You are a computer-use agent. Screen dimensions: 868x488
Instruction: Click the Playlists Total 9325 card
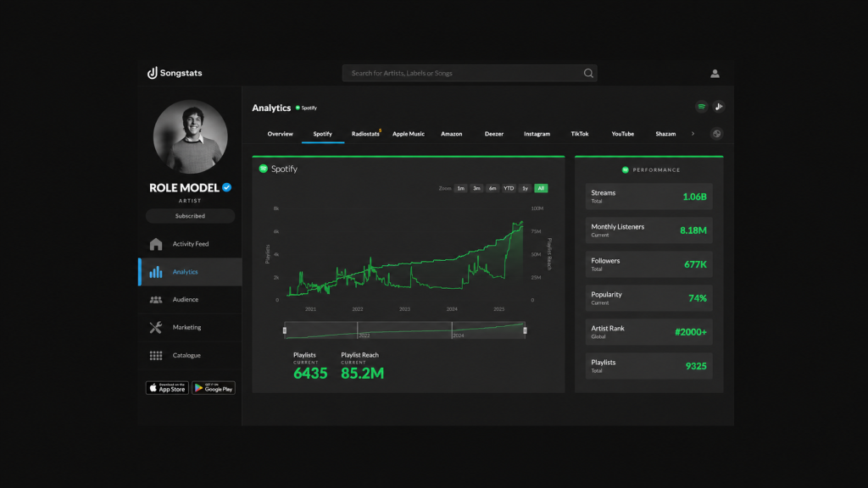click(648, 366)
